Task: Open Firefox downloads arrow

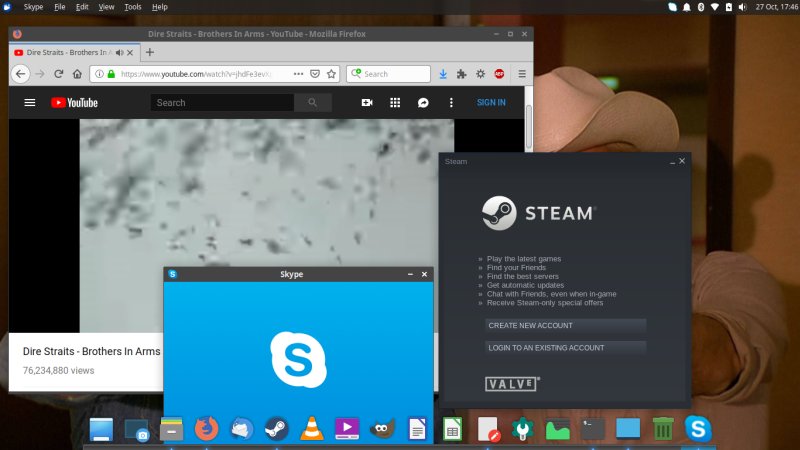Action: (x=443, y=74)
